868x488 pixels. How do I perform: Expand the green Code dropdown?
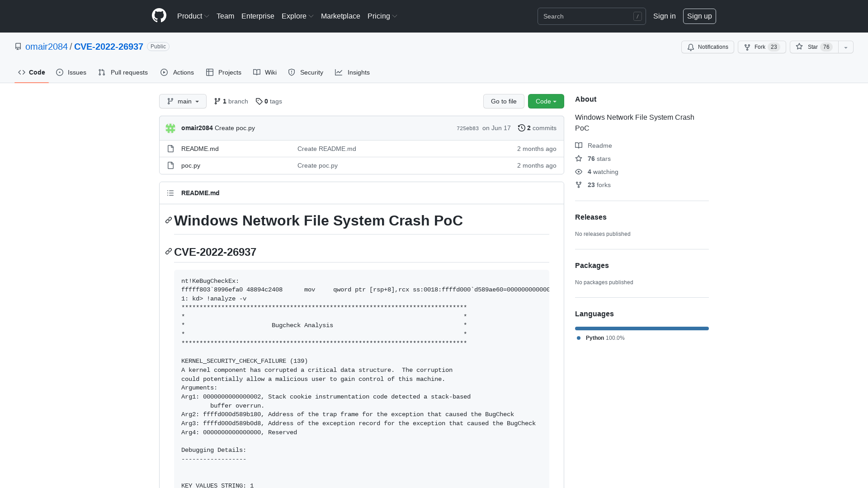coord(546,101)
